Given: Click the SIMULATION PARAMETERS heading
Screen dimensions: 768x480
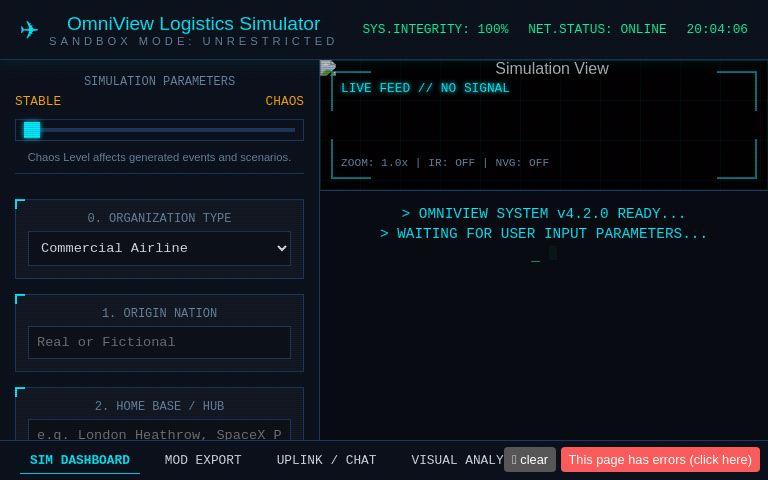Looking at the screenshot, I should [x=159, y=81].
